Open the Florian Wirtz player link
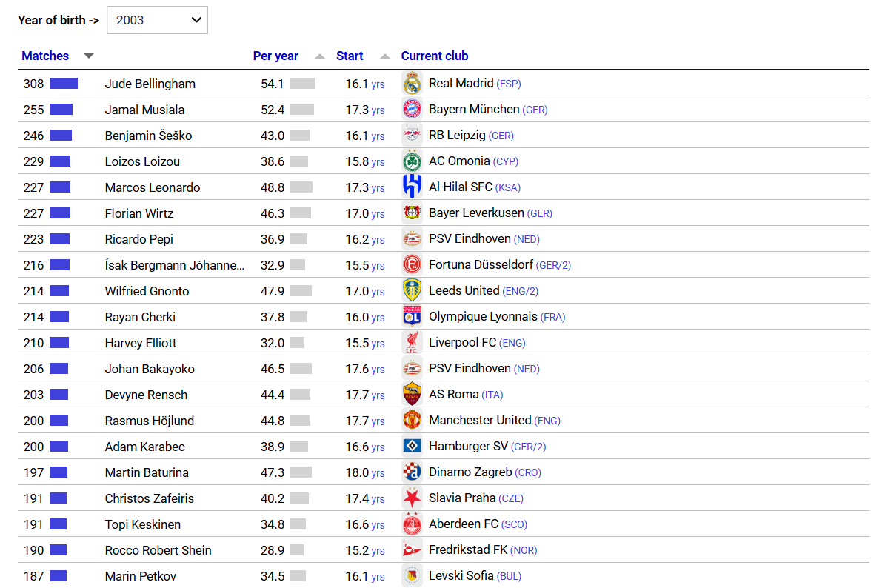This screenshot has height=588, width=885. coord(138,213)
